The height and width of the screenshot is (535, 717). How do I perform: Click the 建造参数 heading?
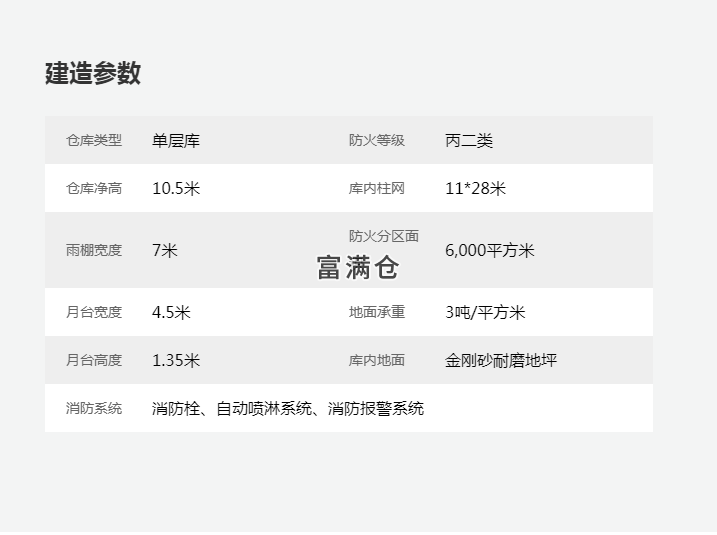[x=93, y=74]
